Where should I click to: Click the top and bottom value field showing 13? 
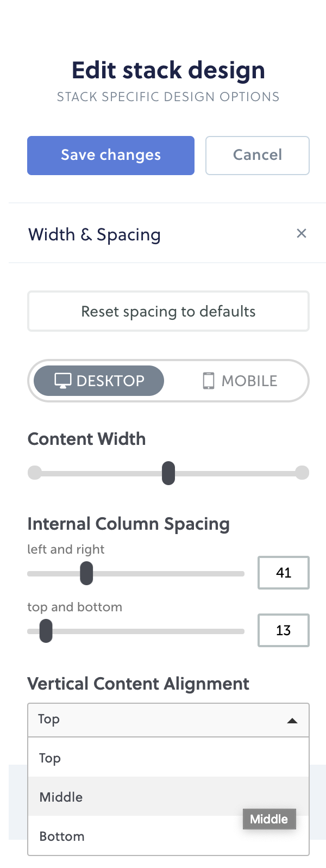click(284, 630)
